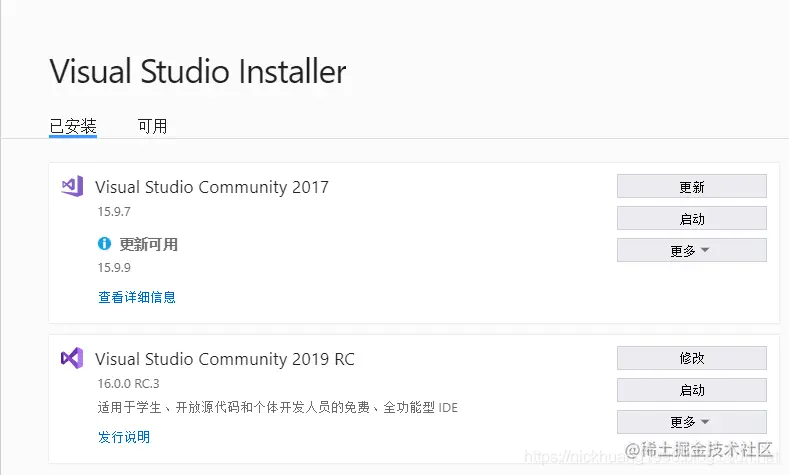Viewport: 789px width, 475px height.
Task: Expand 更多 dropdown for Visual Studio 2019 RC
Action: click(x=692, y=422)
